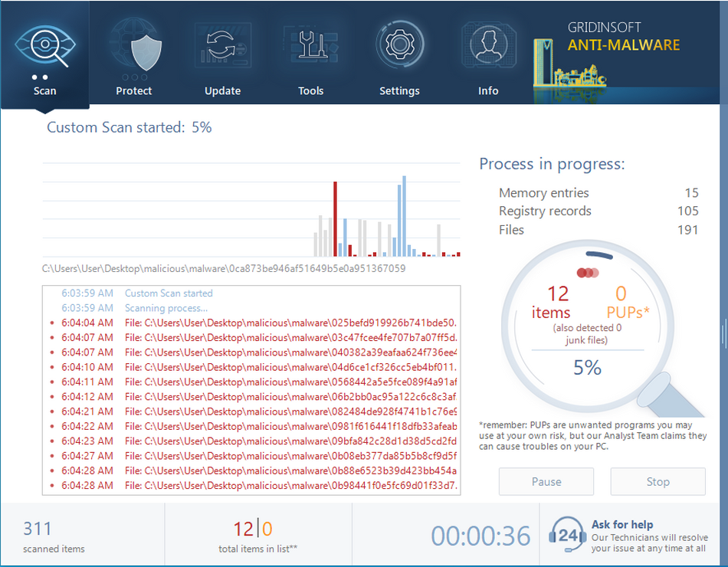Screen dimensions: 728x567
Task: Click the 5% circular progress indicator
Action: coord(587,368)
